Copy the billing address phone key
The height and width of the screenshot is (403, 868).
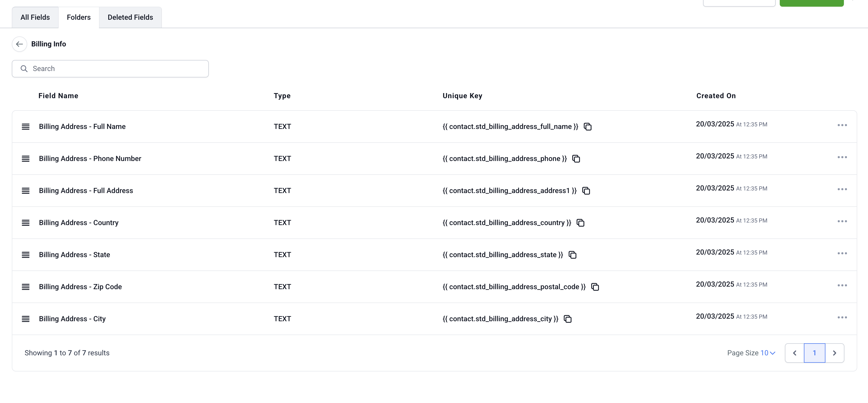[x=576, y=159]
